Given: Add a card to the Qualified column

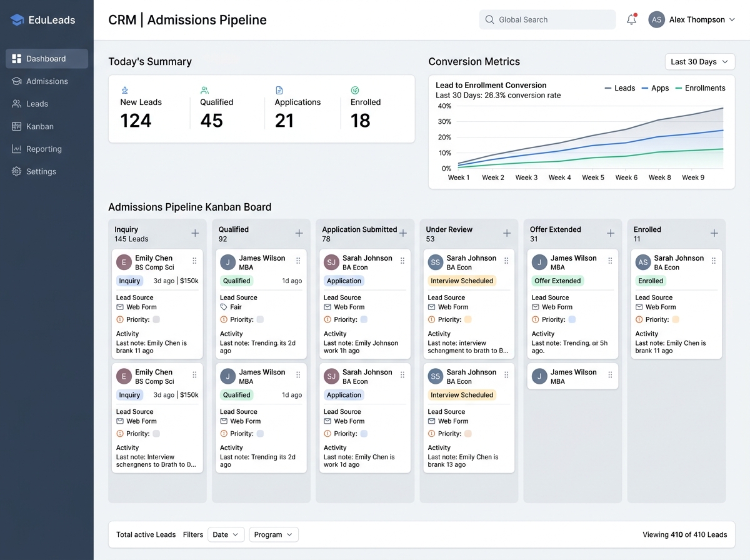Looking at the screenshot, I should coord(299,233).
